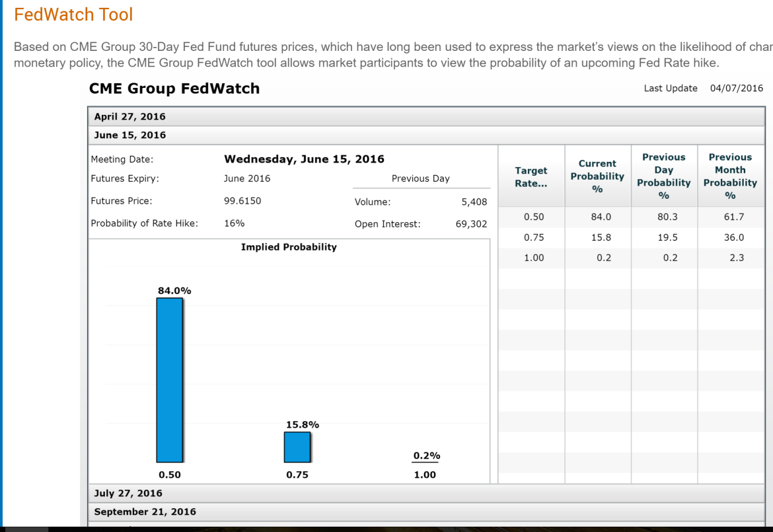Screen dimensions: 773x532
Task: Sort by Target Rate column header
Action: pos(531,176)
